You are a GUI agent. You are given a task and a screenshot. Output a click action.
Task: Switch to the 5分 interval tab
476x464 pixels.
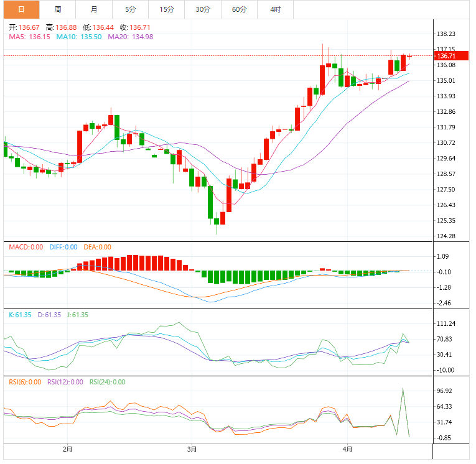130,9
